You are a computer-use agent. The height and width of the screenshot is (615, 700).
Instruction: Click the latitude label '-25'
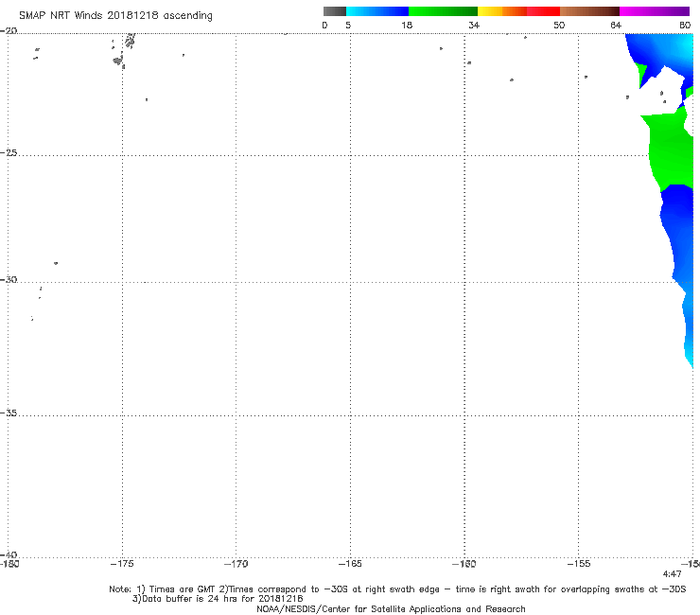tap(9, 152)
